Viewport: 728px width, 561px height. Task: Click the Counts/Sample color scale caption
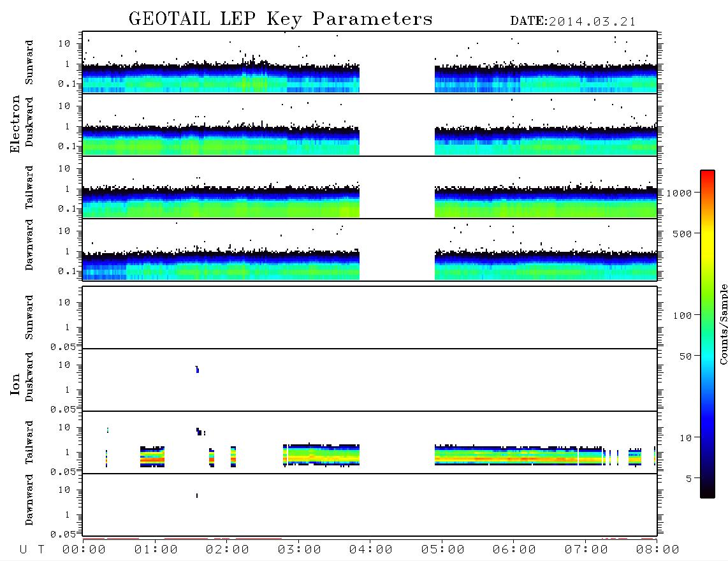[723, 324]
